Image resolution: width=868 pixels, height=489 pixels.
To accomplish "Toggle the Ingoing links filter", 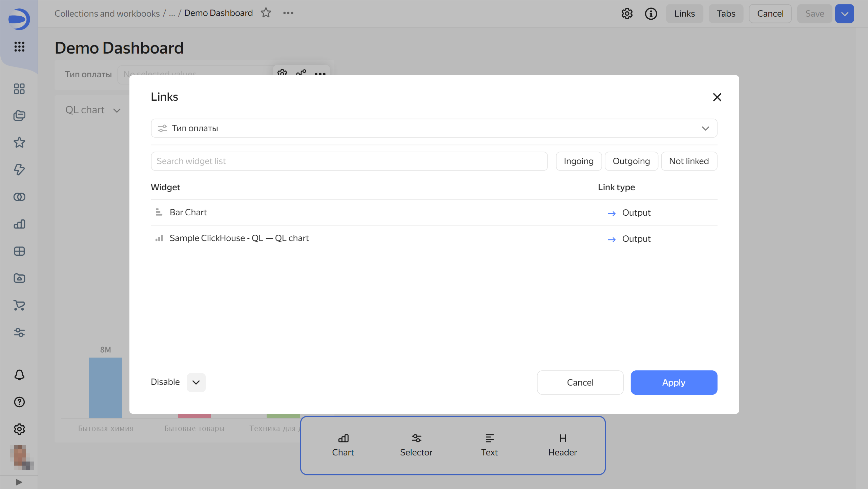I will pos(578,161).
